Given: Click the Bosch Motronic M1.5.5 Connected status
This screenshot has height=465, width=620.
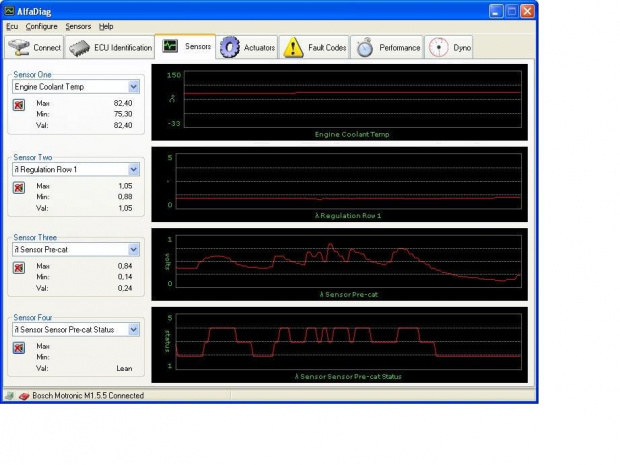Looking at the screenshot, I should [88, 396].
